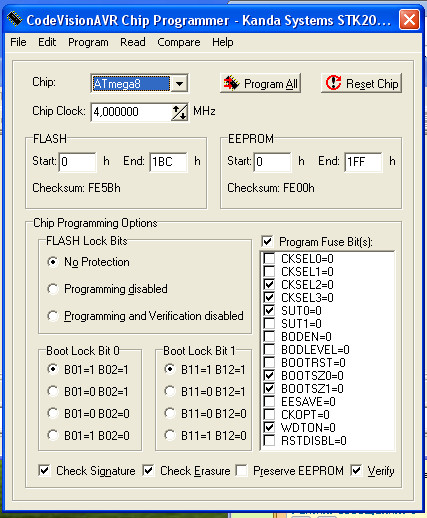Screen dimensions: 427x518
Task: Open the Help menu
Action: pyautogui.click(x=223, y=42)
